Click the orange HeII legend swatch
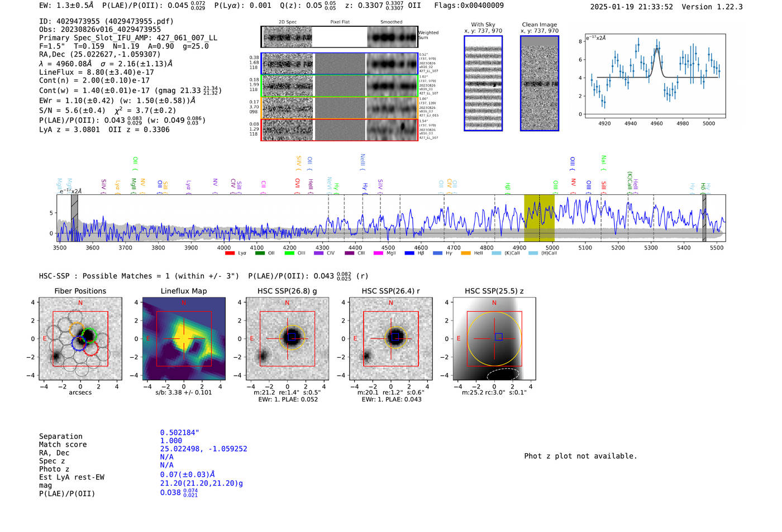 tap(466, 253)
